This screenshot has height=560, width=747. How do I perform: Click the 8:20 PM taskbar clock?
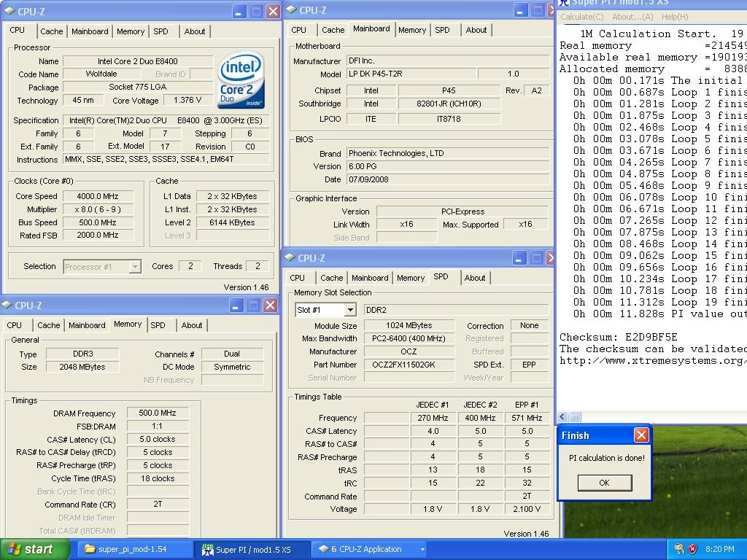pyautogui.click(x=720, y=549)
